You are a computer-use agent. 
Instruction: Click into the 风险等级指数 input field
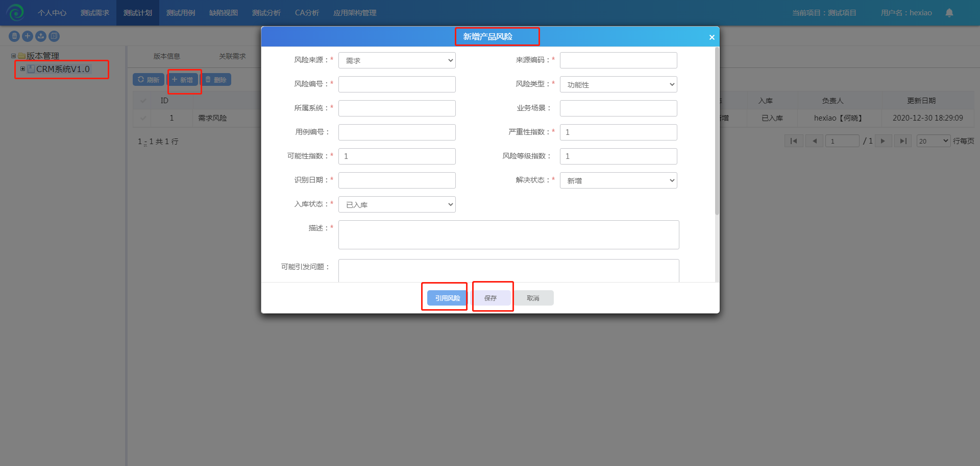pos(619,156)
